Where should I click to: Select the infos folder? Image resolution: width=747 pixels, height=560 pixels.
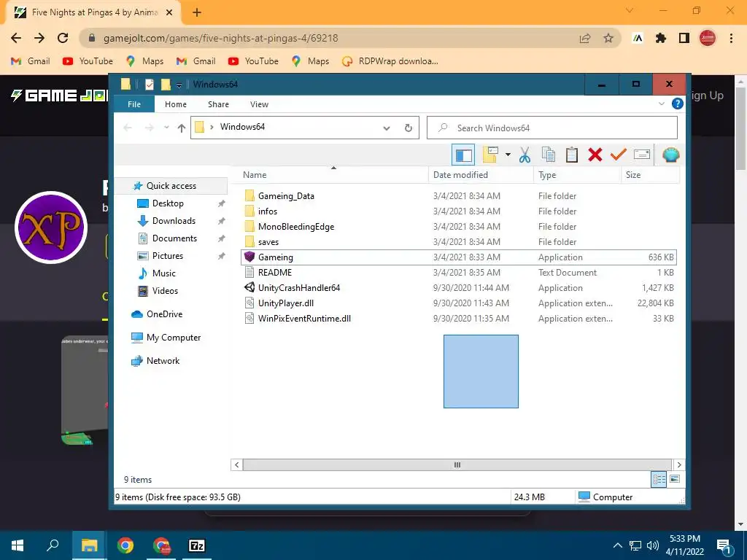tap(267, 211)
